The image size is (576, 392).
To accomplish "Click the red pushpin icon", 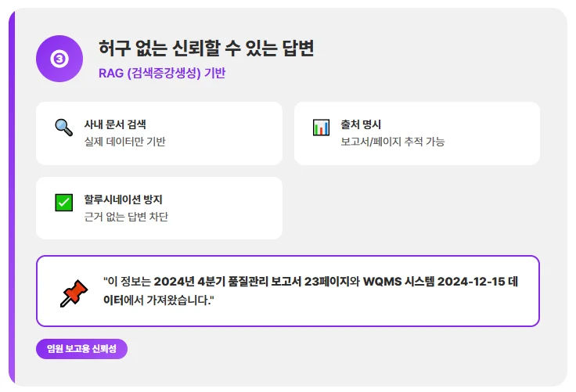I will click(x=74, y=293).
